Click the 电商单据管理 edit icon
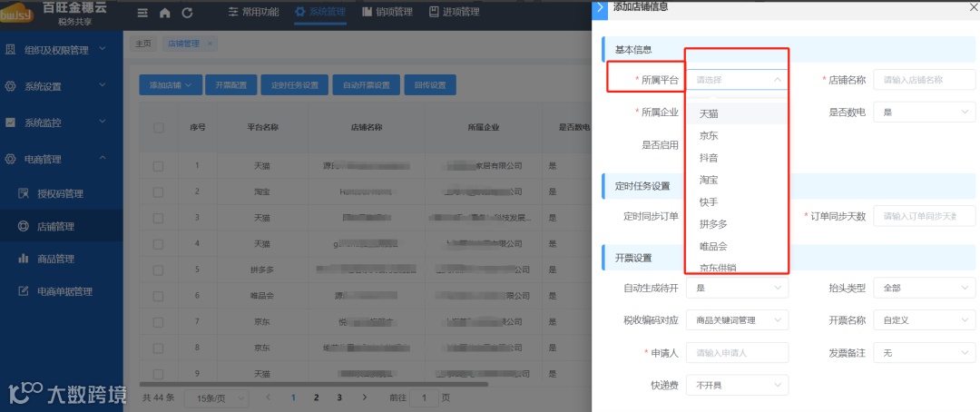980x412 pixels. coord(23,290)
